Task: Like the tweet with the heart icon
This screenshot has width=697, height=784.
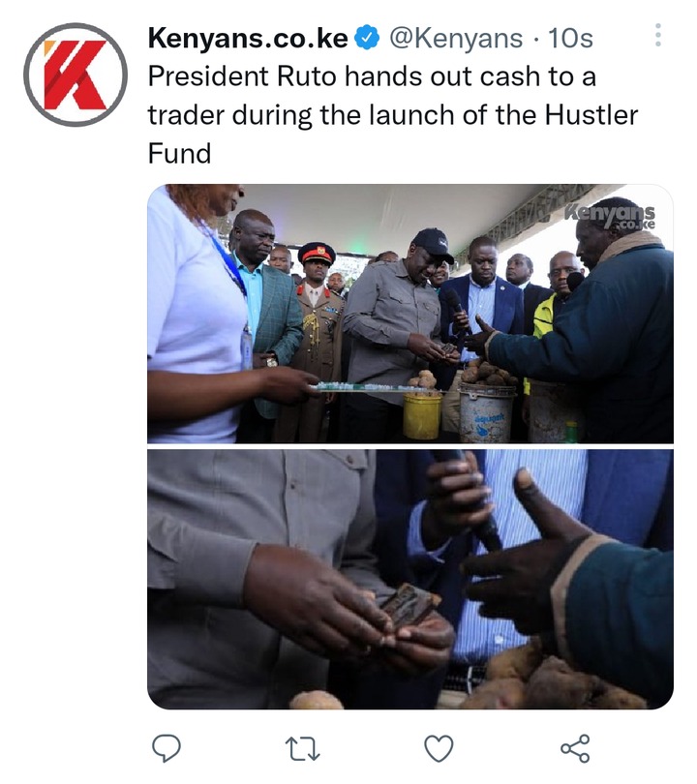Action: 439,748
